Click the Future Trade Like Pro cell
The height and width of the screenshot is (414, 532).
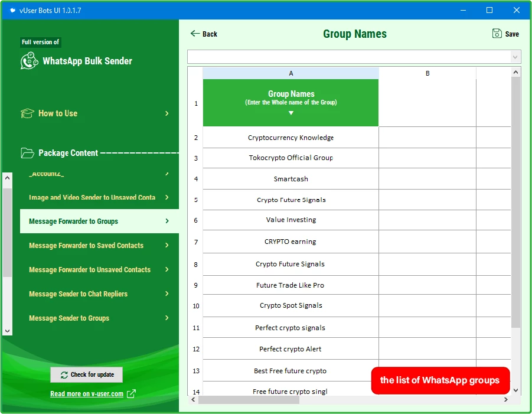coord(291,285)
